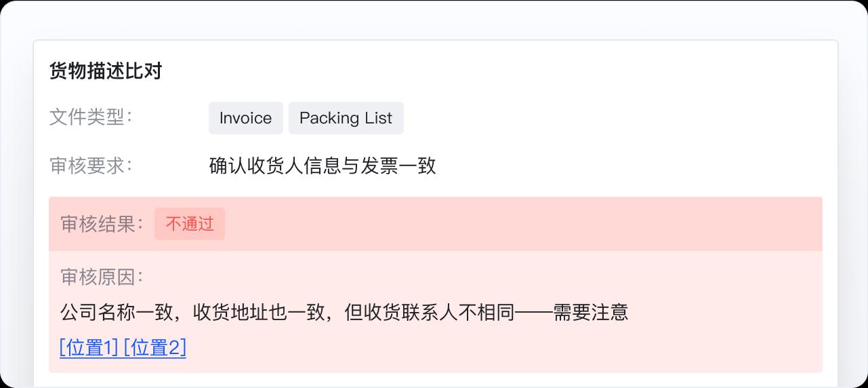Click 确认 at the start of the requirement
This screenshot has width=868, height=388.
(228, 166)
